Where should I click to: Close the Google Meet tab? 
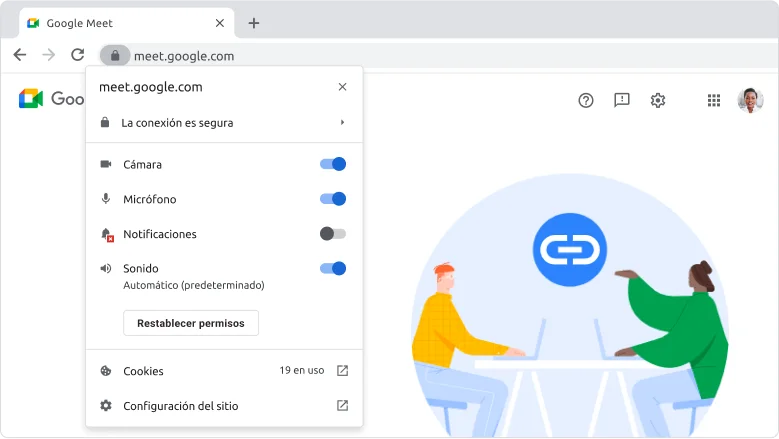click(220, 23)
